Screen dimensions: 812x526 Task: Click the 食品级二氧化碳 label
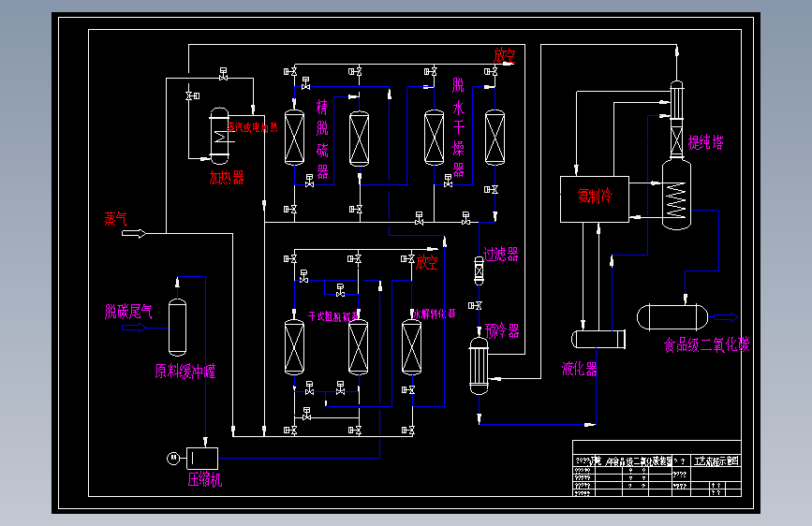(706, 344)
